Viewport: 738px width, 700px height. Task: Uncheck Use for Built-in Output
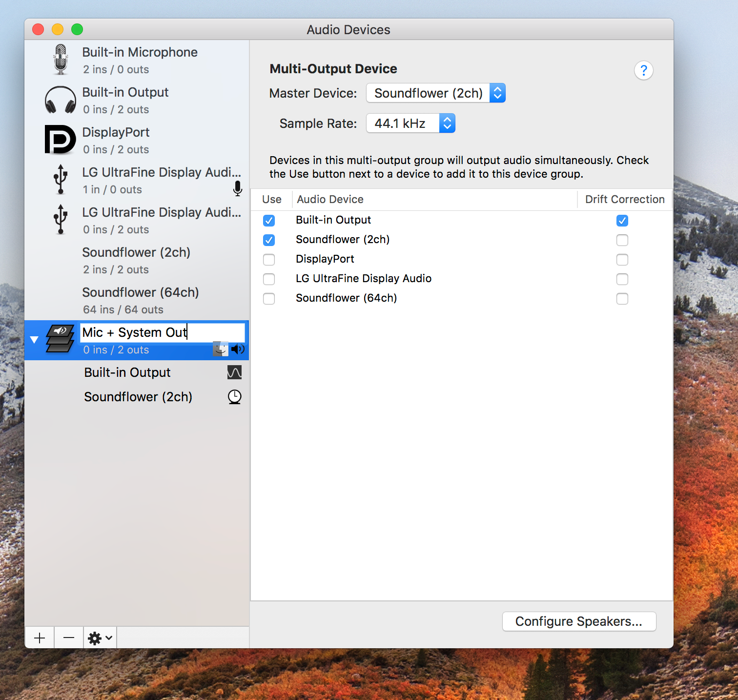click(269, 221)
